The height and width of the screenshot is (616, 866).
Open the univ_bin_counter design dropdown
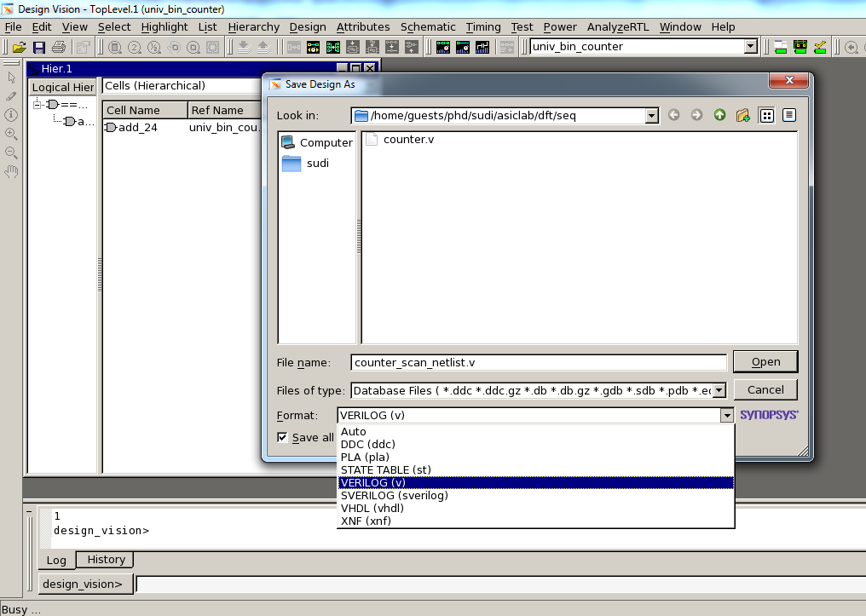(x=750, y=47)
